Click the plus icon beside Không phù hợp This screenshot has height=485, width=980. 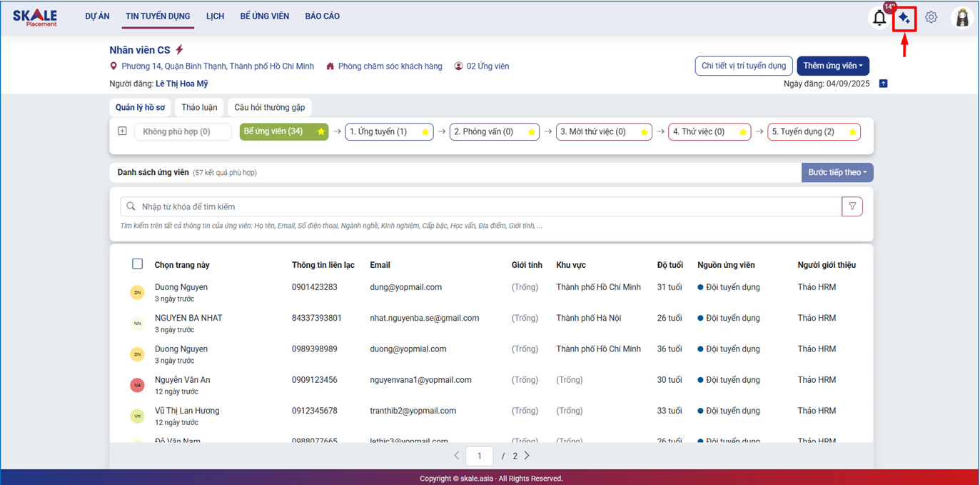[x=122, y=131]
